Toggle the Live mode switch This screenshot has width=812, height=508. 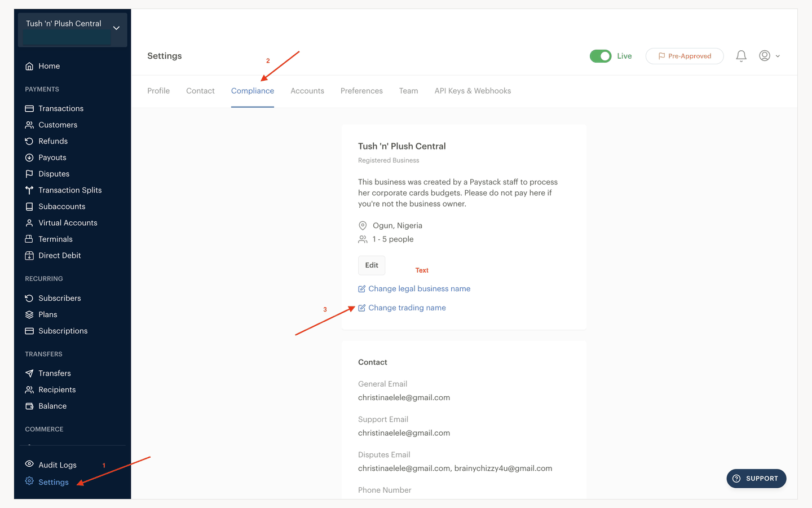pyautogui.click(x=601, y=56)
